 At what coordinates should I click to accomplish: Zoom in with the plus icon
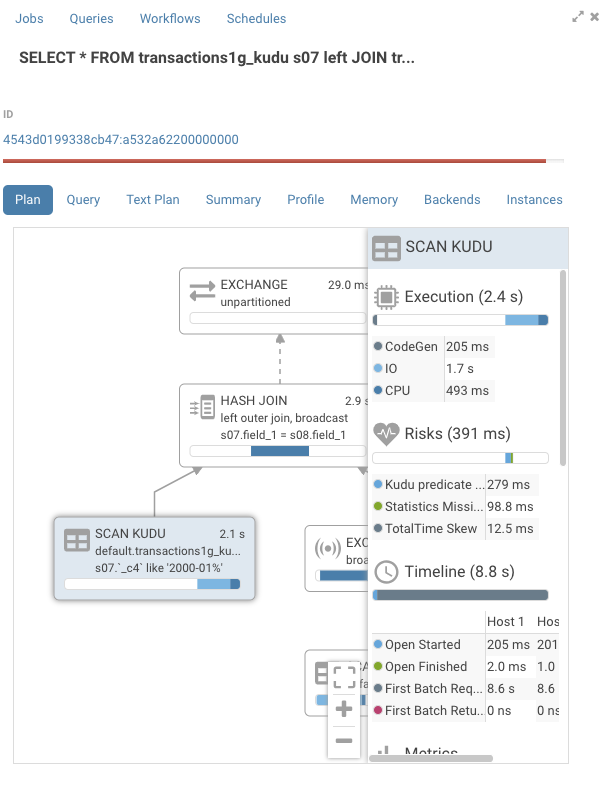344,708
